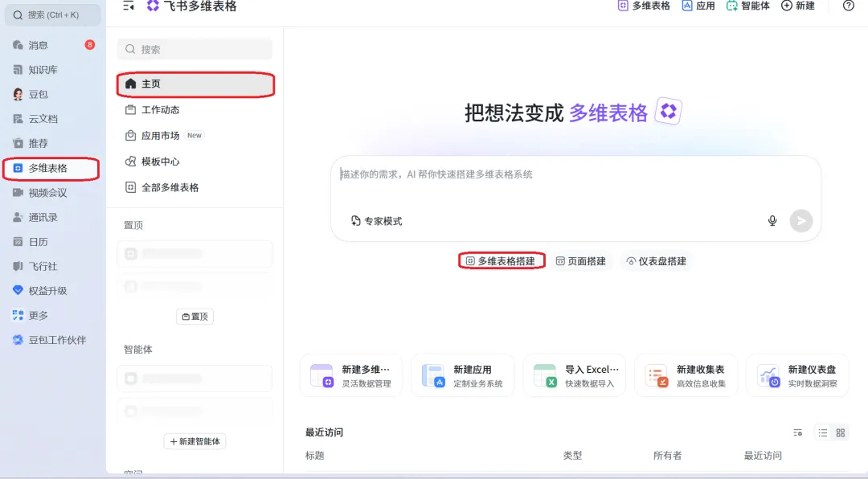Click the 新建多维… card
The height and width of the screenshot is (479, 868).
click(x=351, y=376)
